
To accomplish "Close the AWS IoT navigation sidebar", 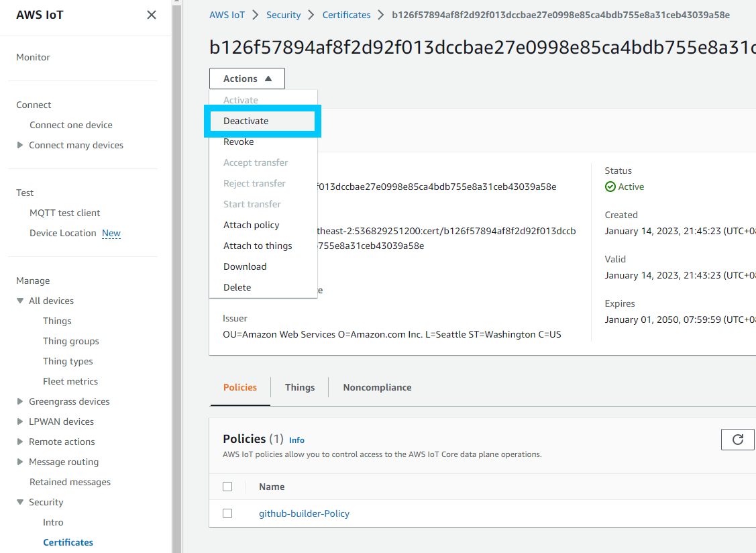I will [151, 14].
